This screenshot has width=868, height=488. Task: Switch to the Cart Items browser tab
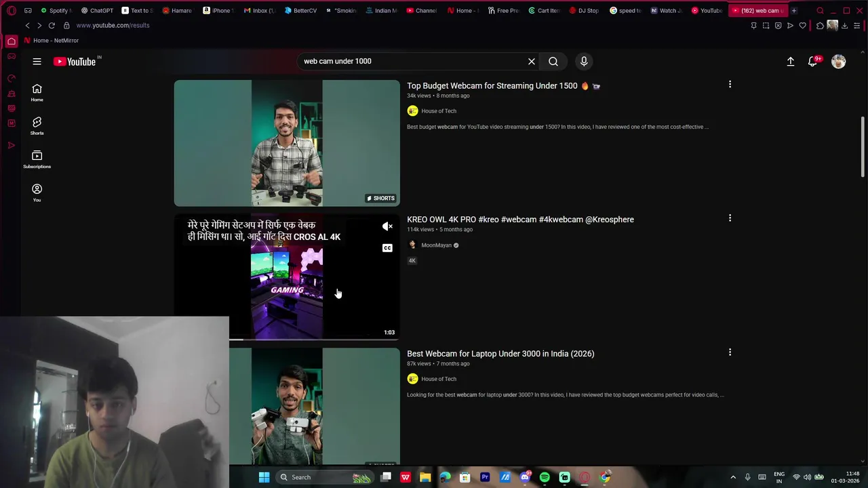(544, 11)
